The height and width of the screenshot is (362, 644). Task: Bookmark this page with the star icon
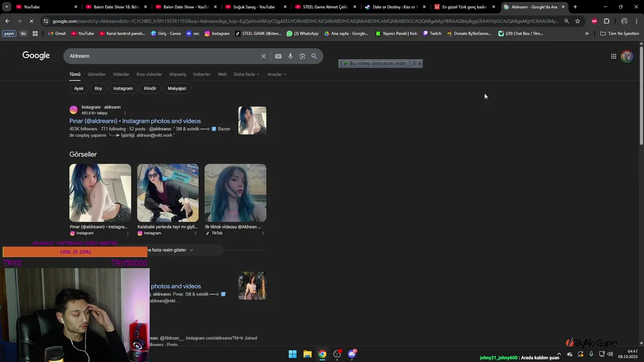pos(578,21)
